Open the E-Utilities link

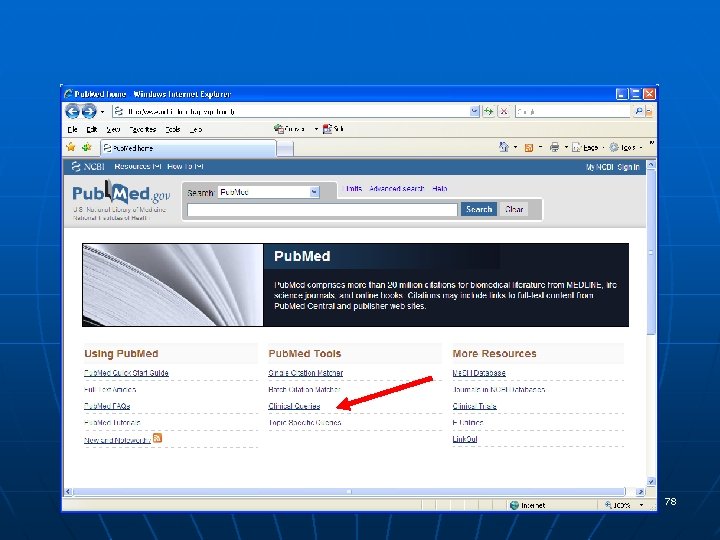467,422
